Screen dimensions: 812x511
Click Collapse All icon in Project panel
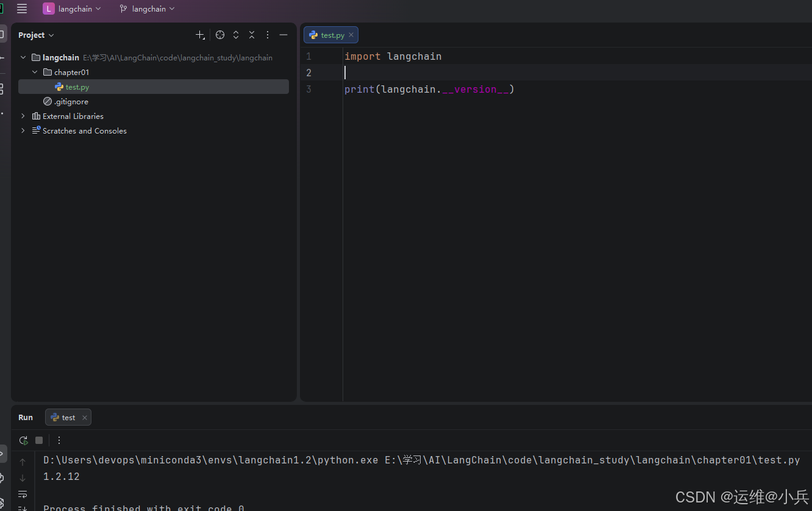click(252, 35)
